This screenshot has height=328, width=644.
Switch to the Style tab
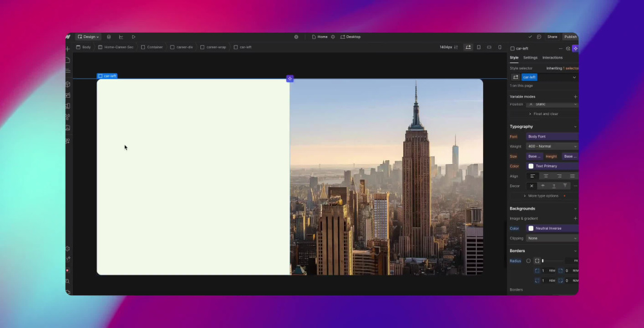click(514, 58)
